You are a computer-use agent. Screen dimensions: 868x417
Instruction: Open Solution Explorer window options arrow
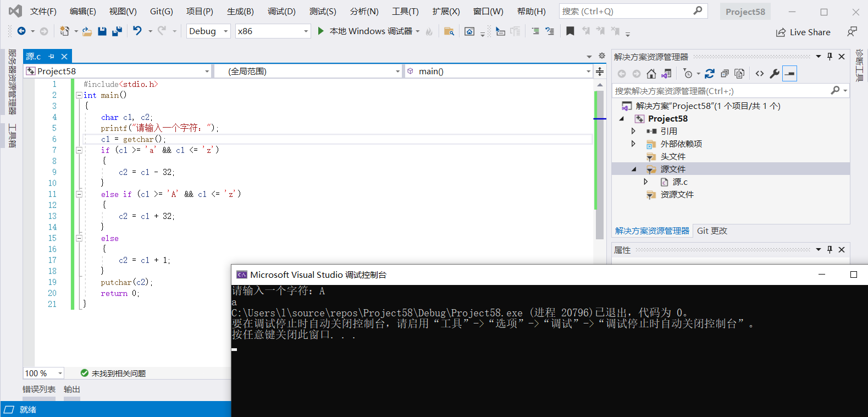point(819,56)
